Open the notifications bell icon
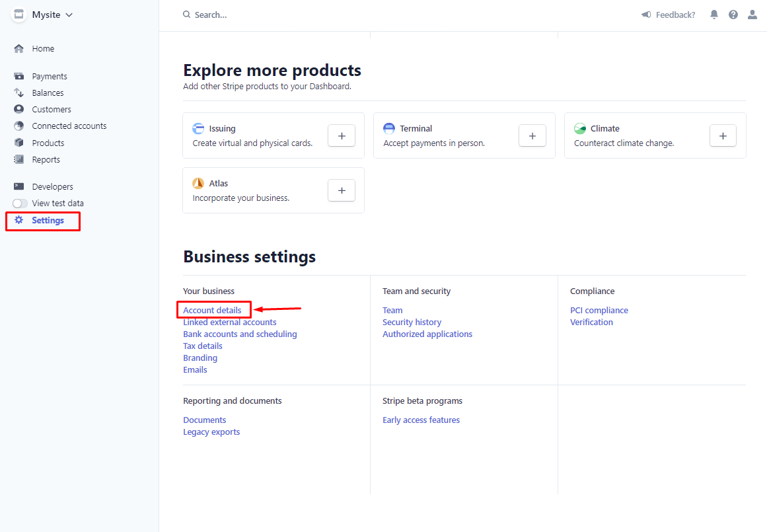The height and width of the screenshot is (532, 767). (713, 14)
